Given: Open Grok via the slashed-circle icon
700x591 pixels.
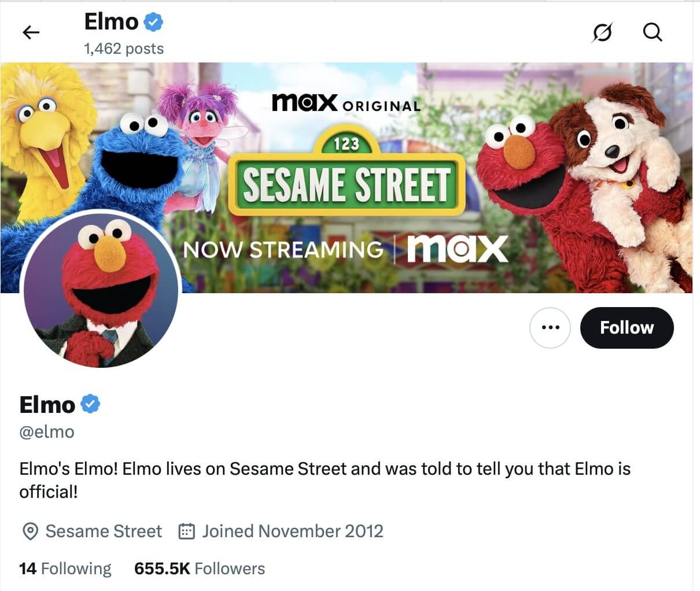Looking at the screenshot, I should coord(602,33).
